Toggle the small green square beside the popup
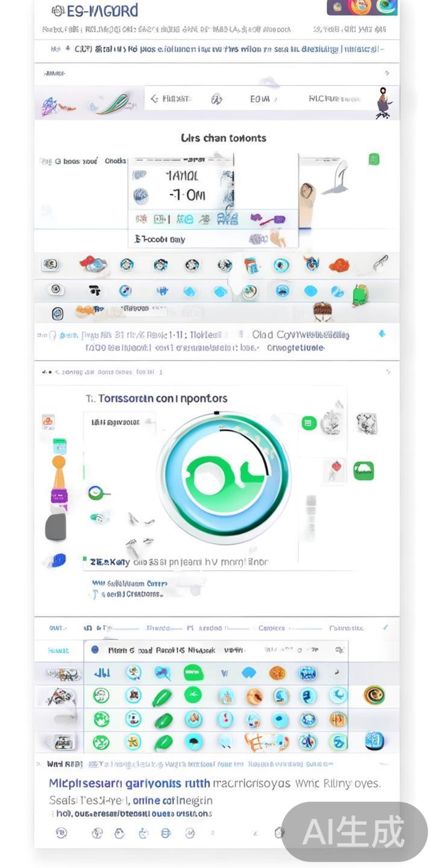 click(x=374, y=159)
